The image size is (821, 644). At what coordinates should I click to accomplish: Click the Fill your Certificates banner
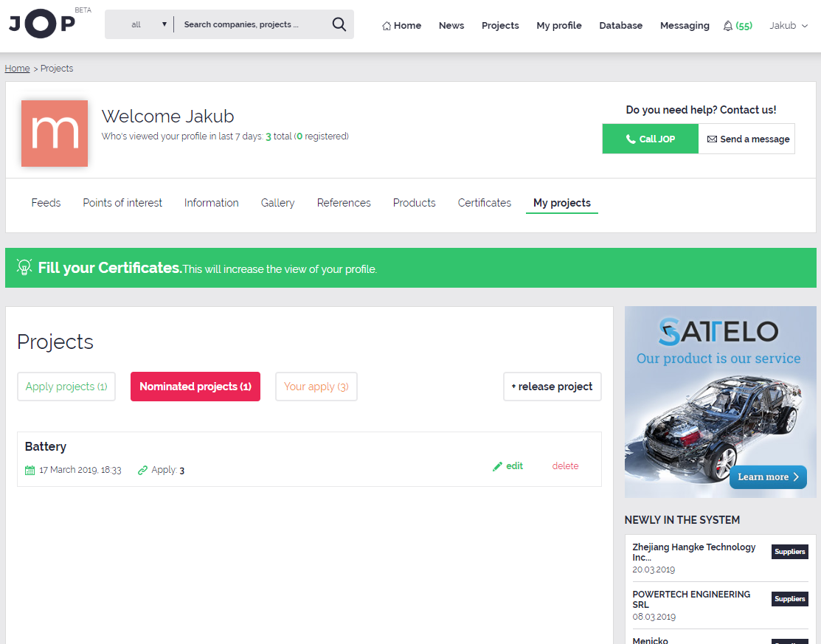click(x=410, y=268)
